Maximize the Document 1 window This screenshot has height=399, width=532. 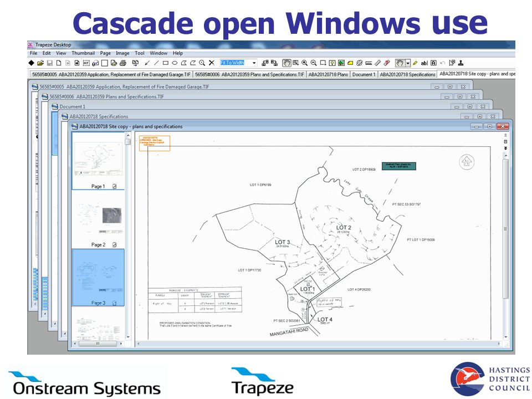click(470, 106)
